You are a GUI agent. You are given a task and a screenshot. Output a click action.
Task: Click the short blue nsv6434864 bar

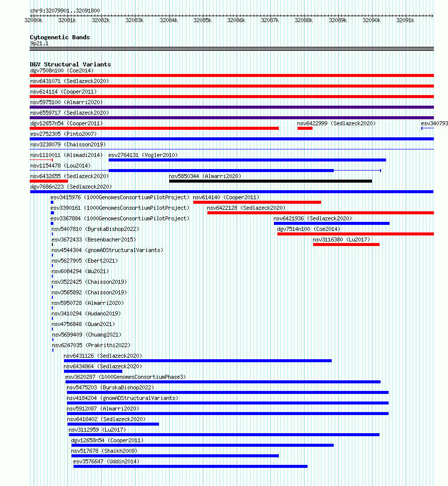pyautogui.click(x=93, y=371)
